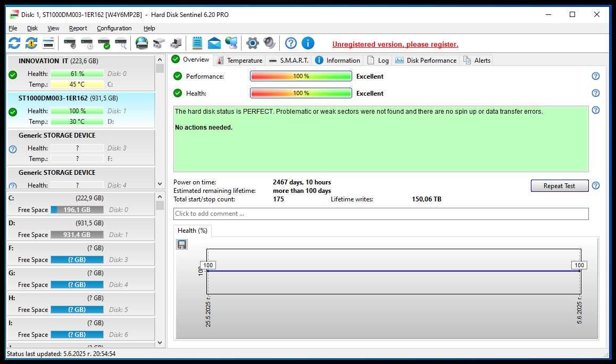This screenshot has height=364, width=616.
Task: Select the INNOVATION IT disk entry
Action: (x=81, y=73)
